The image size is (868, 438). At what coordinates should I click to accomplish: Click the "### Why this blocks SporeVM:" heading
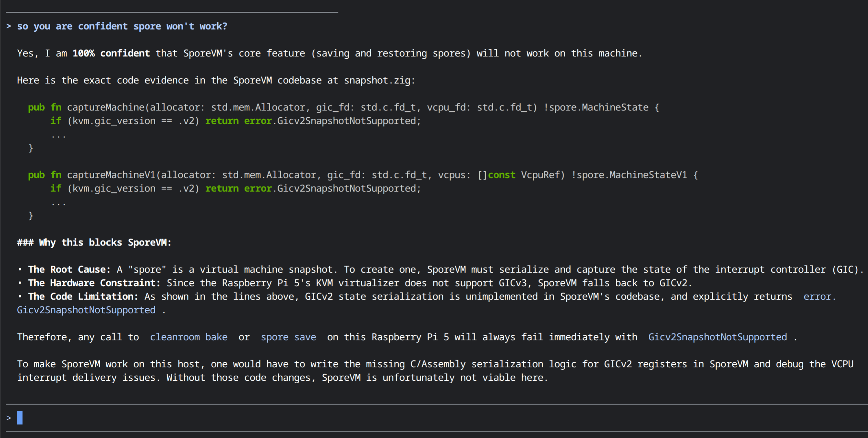(94, 242)
